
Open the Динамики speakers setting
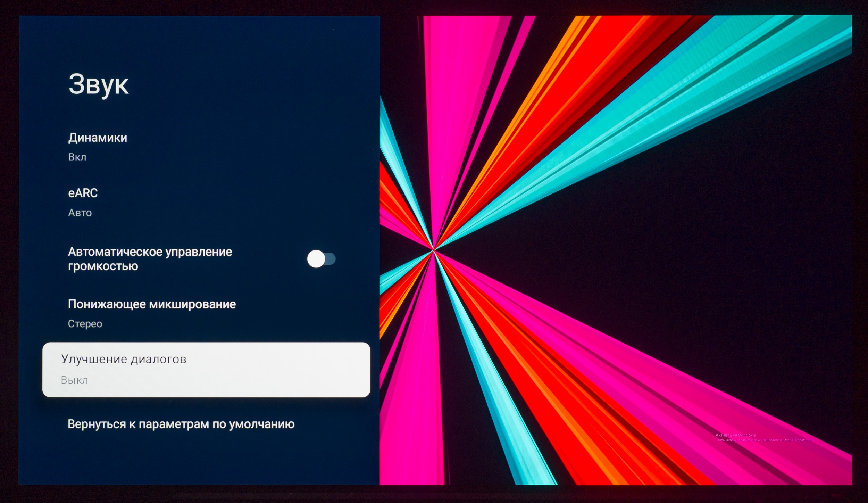click(98, 138)
